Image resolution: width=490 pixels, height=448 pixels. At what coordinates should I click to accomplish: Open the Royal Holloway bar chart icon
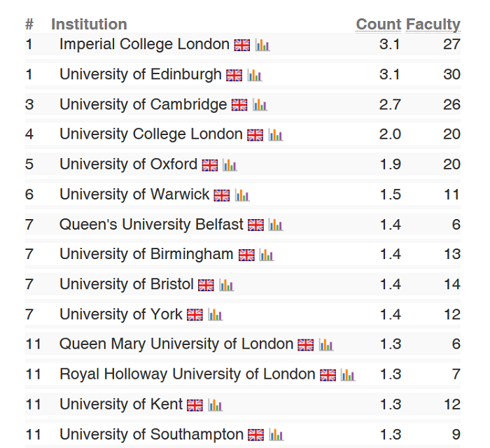point(348,375)
